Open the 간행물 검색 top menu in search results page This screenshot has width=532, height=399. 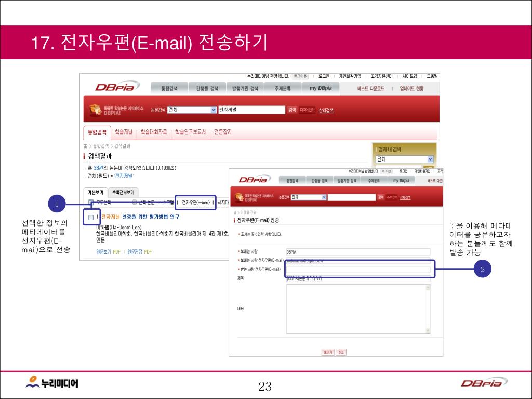point(207,88)
